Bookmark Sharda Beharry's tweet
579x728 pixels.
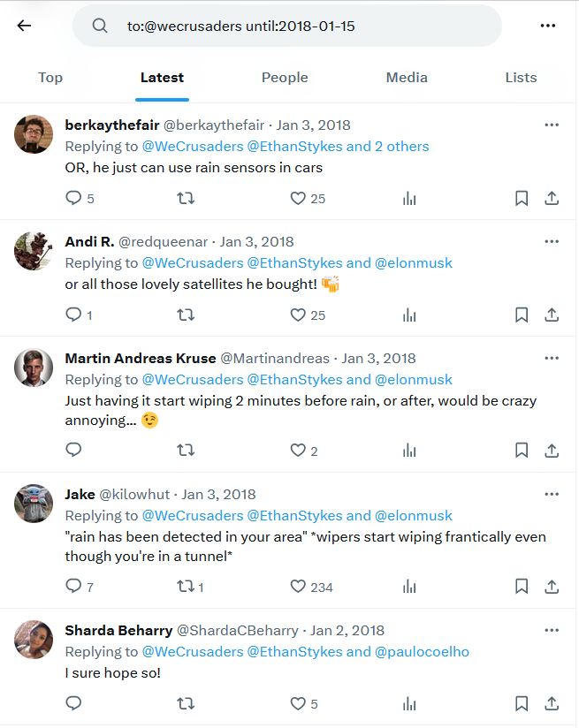coord(522,704)
